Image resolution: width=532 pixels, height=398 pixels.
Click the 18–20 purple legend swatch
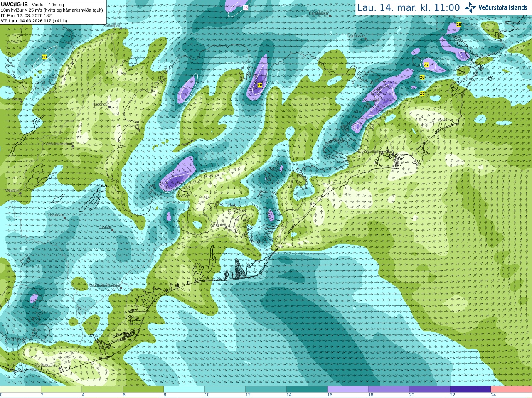coord(389,389)
